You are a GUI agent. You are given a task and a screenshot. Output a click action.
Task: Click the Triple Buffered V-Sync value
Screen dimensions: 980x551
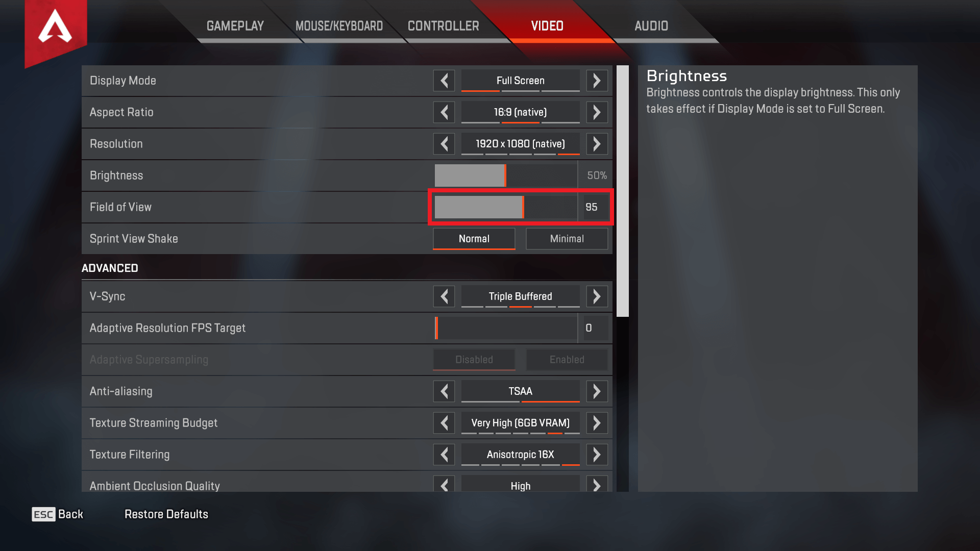click(520, 296)
